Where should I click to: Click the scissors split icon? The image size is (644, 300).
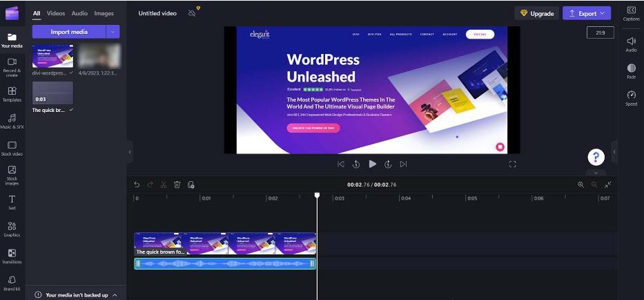164,185
